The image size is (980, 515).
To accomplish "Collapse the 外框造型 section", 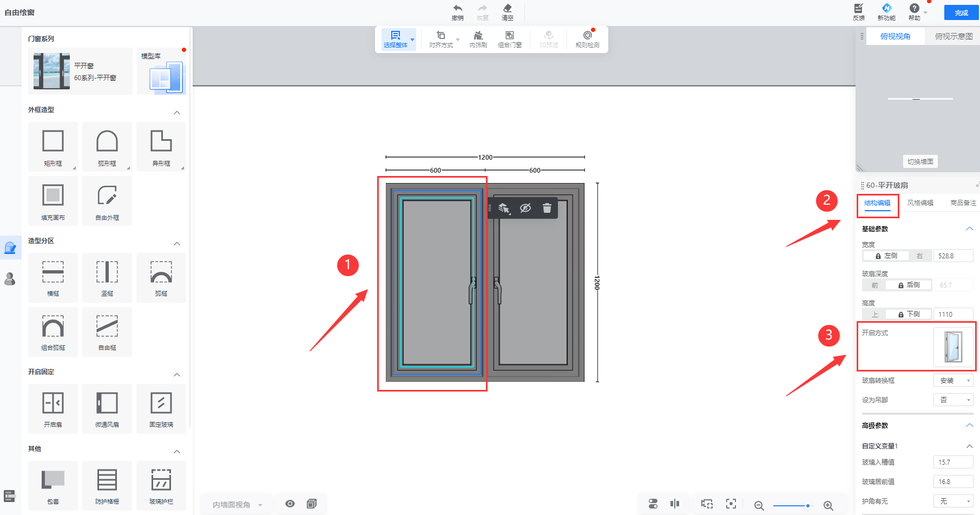I will click(177, 113).
